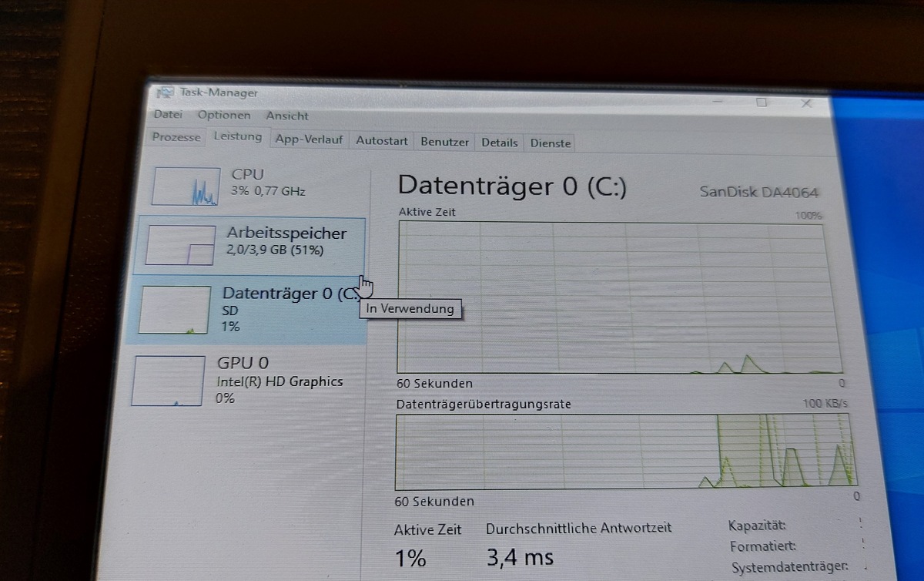Click the Kapazität label
The width and height of the screenshot is (924, 581).
click(757, 526)
